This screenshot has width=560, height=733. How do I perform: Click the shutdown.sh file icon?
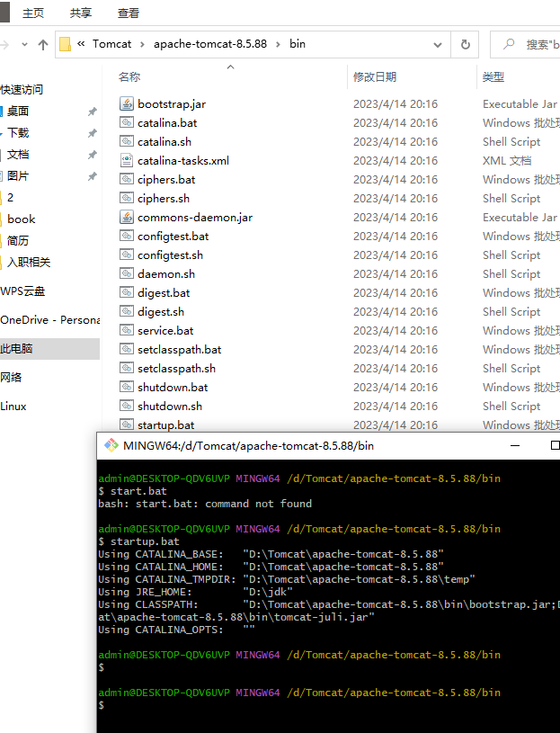click(x=127, y=406)
